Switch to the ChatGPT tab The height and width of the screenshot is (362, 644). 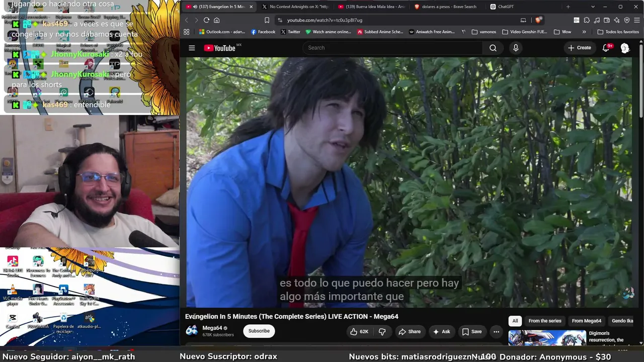click(524, 7)
